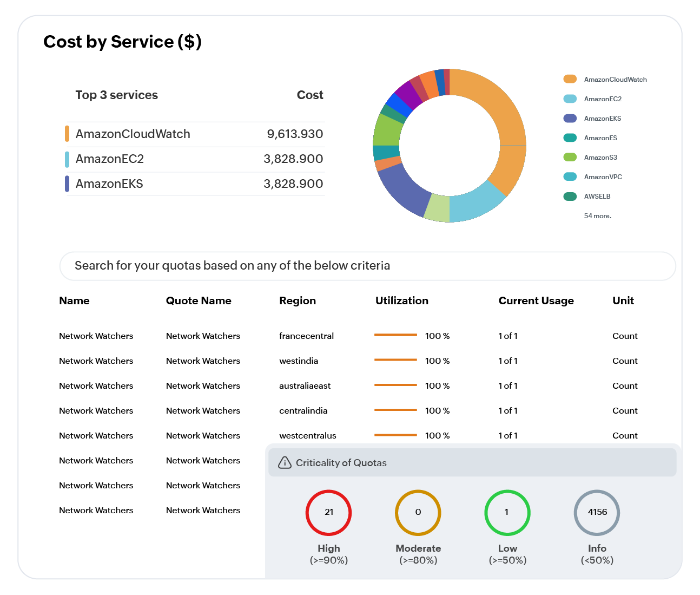Click the Current Usage column header
This screenshot has width=700, height=595.
click(x=536, y=300)
